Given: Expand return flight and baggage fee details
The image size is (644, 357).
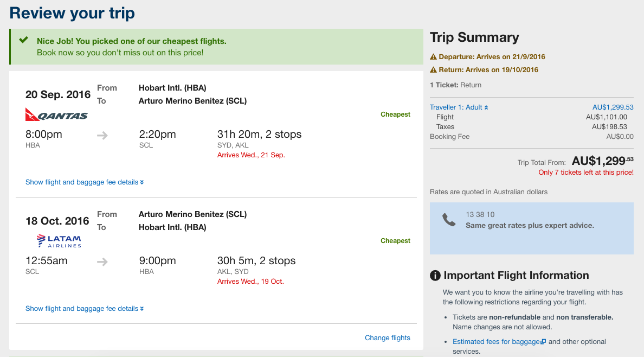Looking at the screenshot, I should (x=85, y=309).
